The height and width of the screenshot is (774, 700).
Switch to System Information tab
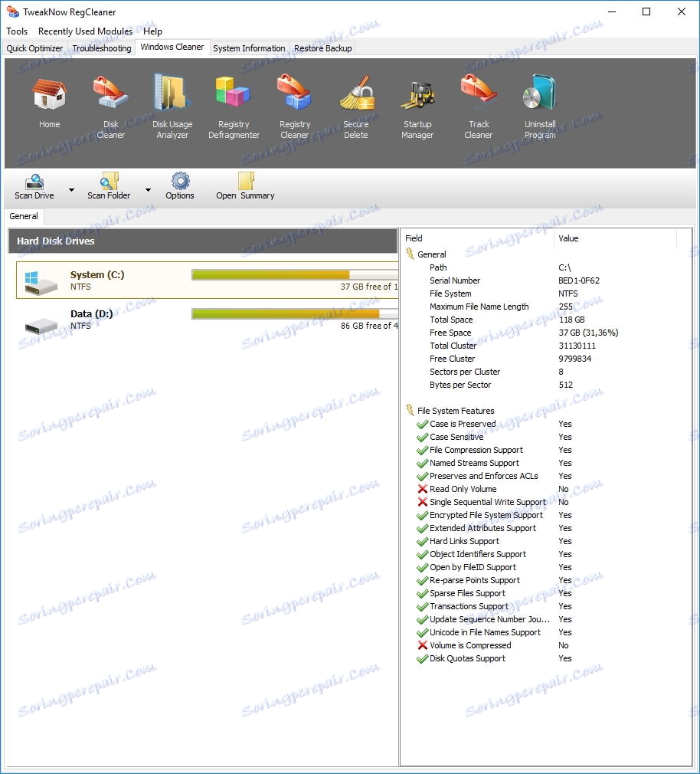coord(249,48)
